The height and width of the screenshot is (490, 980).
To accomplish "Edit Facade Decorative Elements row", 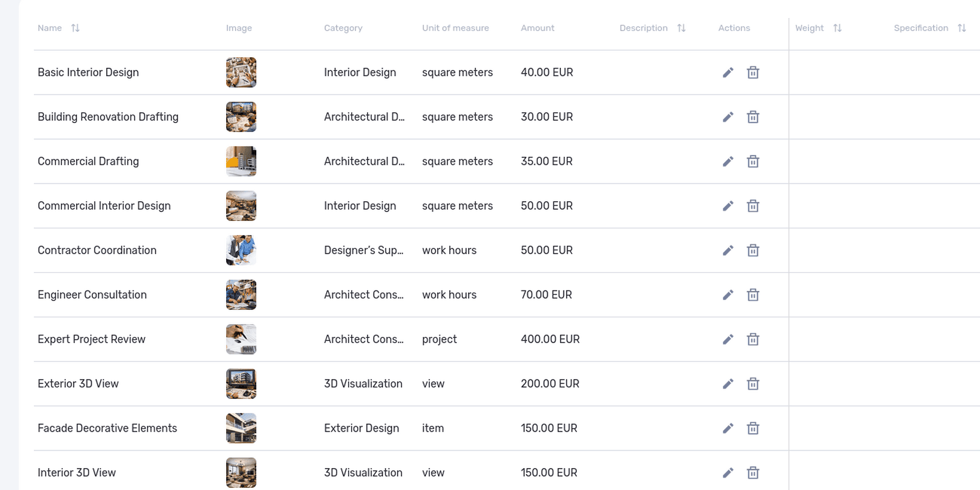I will (728, 428).
